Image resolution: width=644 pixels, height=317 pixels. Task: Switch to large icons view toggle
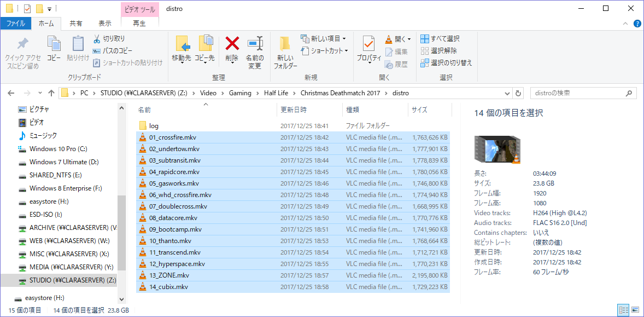(x=635, y=310)
